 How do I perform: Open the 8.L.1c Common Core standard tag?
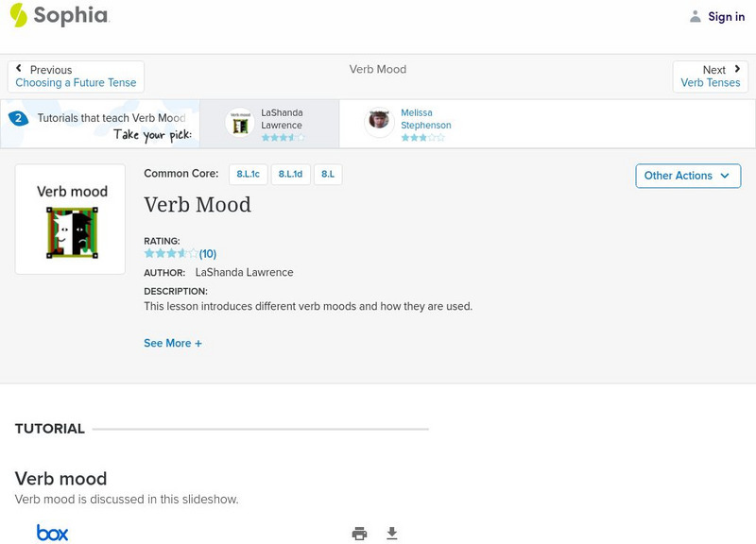click(249, 175)
